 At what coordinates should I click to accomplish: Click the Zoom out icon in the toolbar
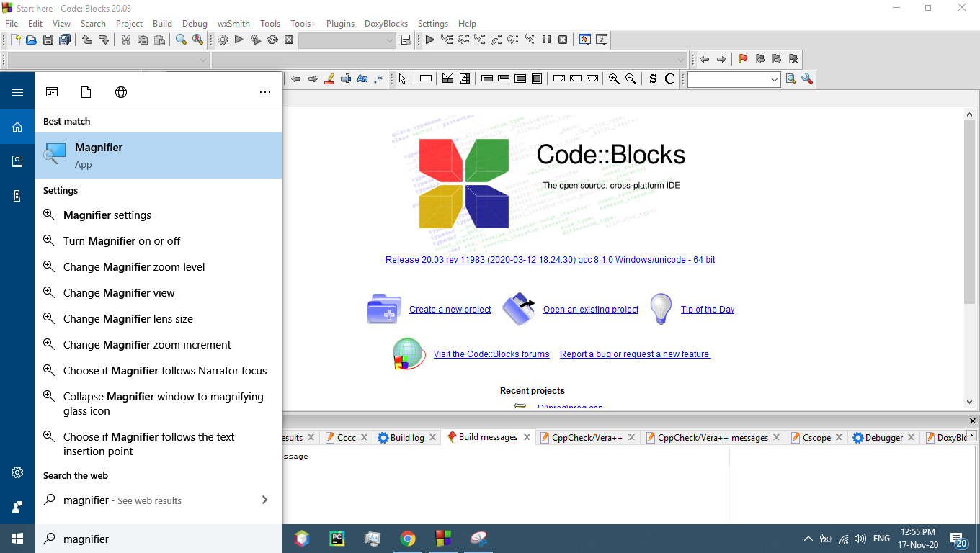tap(631, 78)
